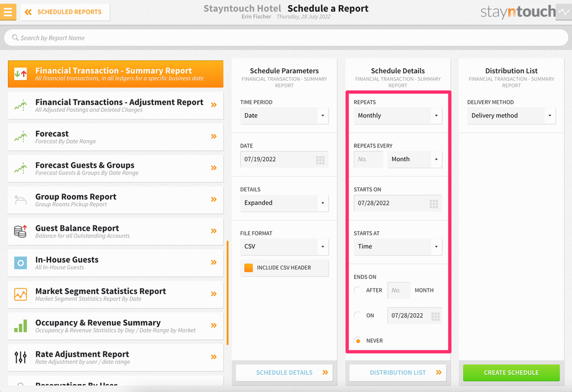This screenshot has width=572, height=392.
Task: Click Forecast Guests & Groups chart icon
Action: point(21,168)
